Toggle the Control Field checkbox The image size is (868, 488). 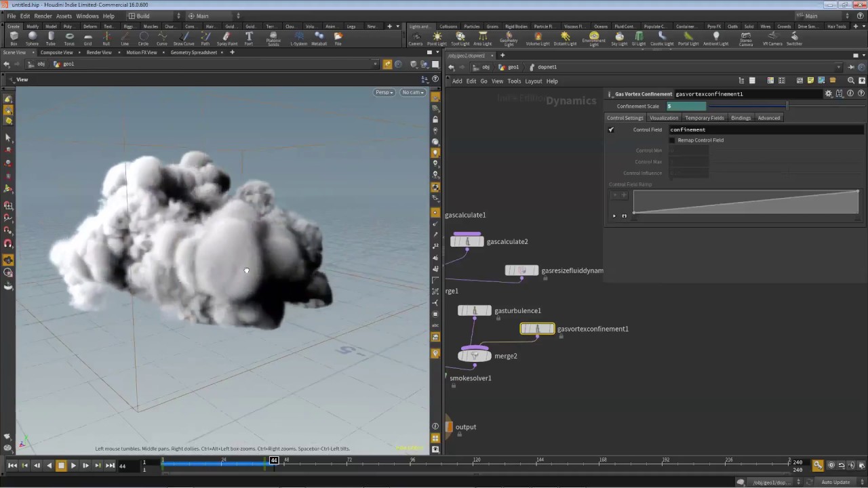click(611, 129)
